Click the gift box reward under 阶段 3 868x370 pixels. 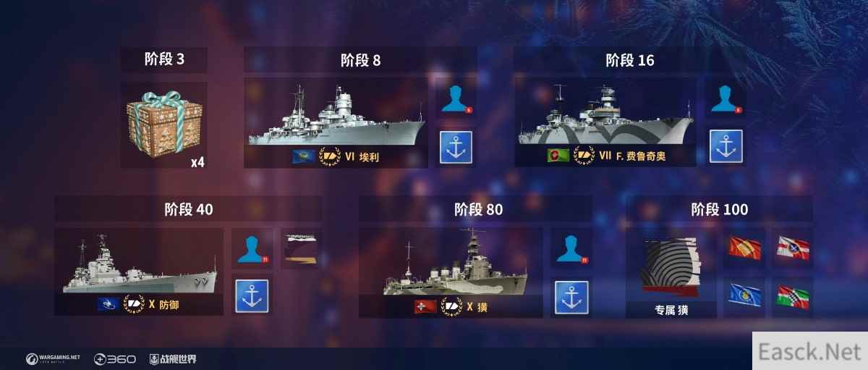pyautogui.click(x=164, y=126)
